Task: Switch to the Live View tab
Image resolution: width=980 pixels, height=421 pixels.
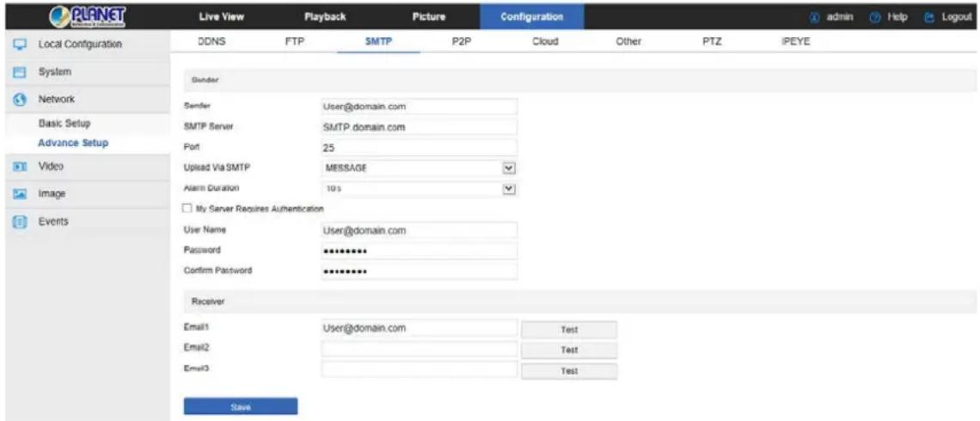Action: pos(221,17)
